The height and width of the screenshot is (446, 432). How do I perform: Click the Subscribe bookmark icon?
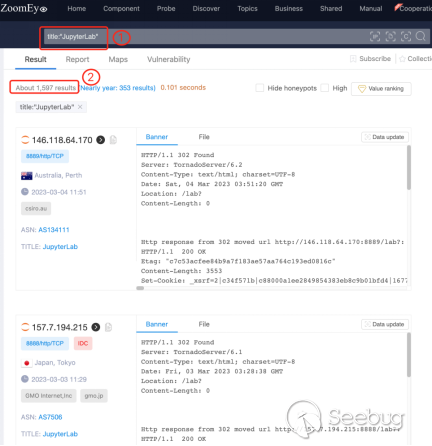(x=353, y=59)
